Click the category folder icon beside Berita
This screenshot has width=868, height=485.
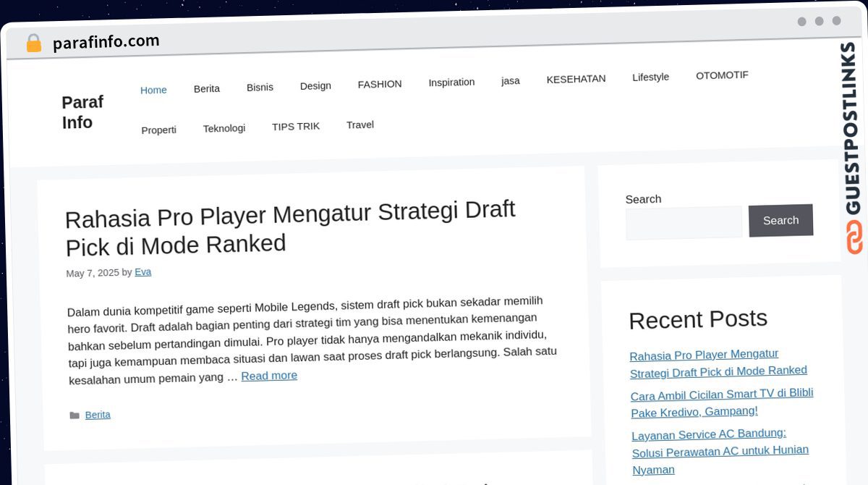75,415
